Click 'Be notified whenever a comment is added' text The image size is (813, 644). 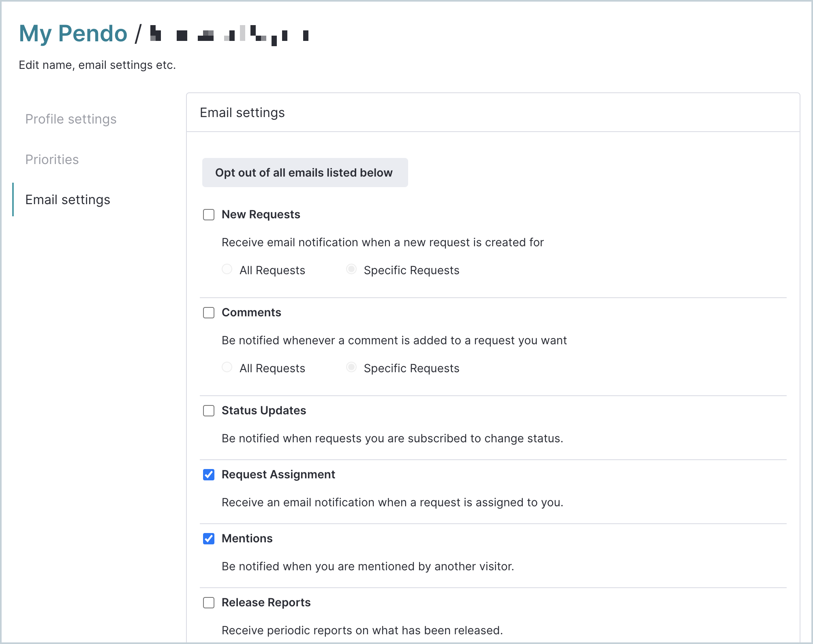pos(394,340)
